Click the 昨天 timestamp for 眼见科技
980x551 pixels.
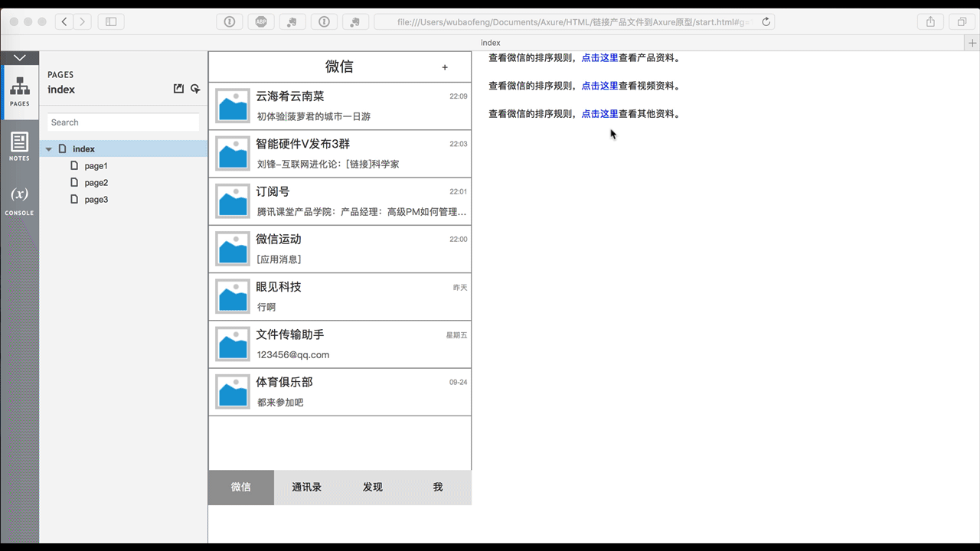(460, 288)
